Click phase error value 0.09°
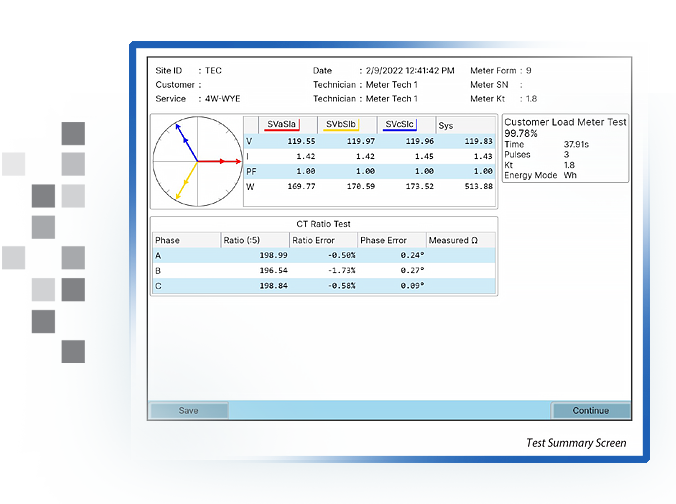This screenshot has width=676, height=504. [x=412, y=285]
